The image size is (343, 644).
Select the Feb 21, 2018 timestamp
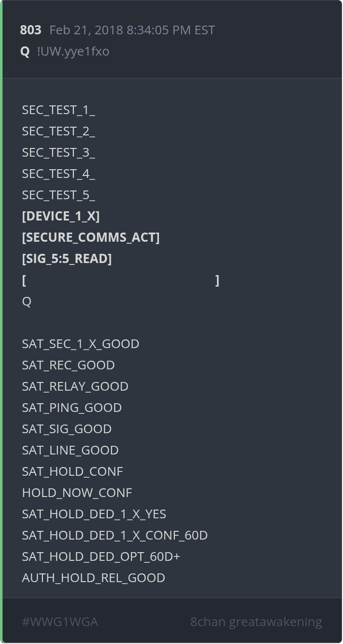[132, 30]
